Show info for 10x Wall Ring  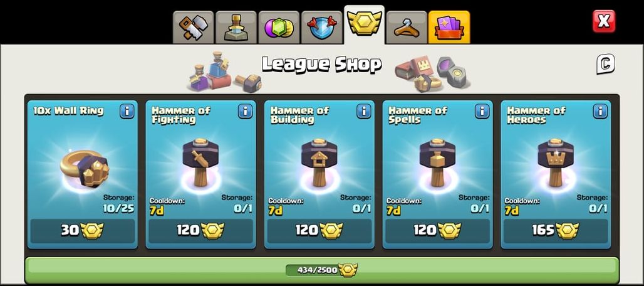click(x=127, y=112)
